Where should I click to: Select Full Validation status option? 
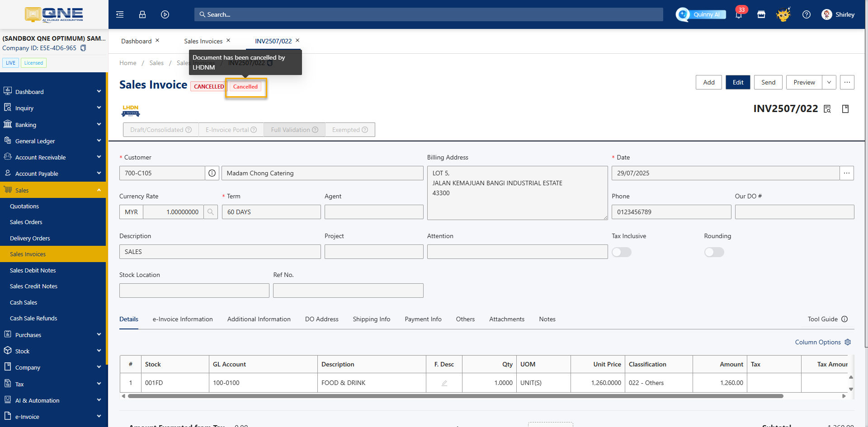(294, 130)
